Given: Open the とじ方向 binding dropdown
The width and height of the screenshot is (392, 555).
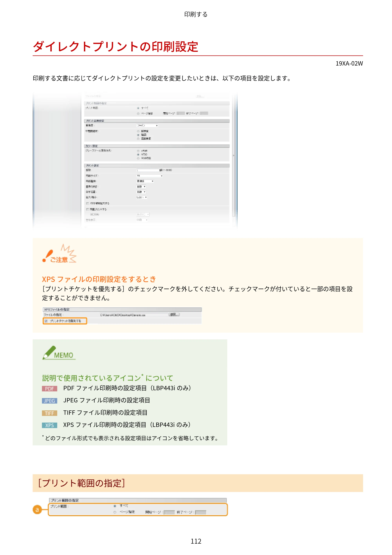Looking at the screenshot, I should click(x=143, y=214).
